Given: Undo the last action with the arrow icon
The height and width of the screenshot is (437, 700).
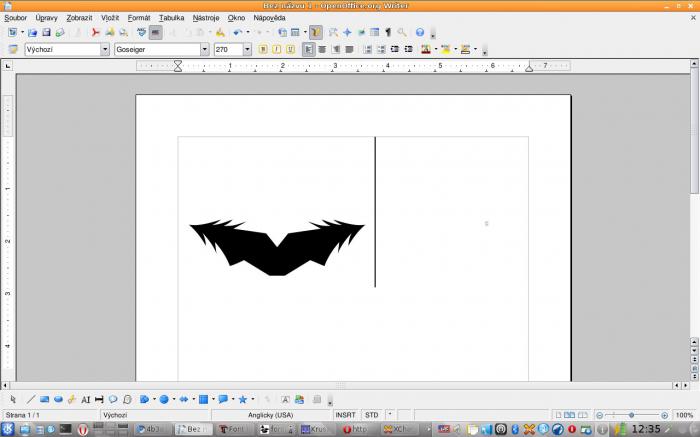Looking at the screenshot, I should pos(238,33).
